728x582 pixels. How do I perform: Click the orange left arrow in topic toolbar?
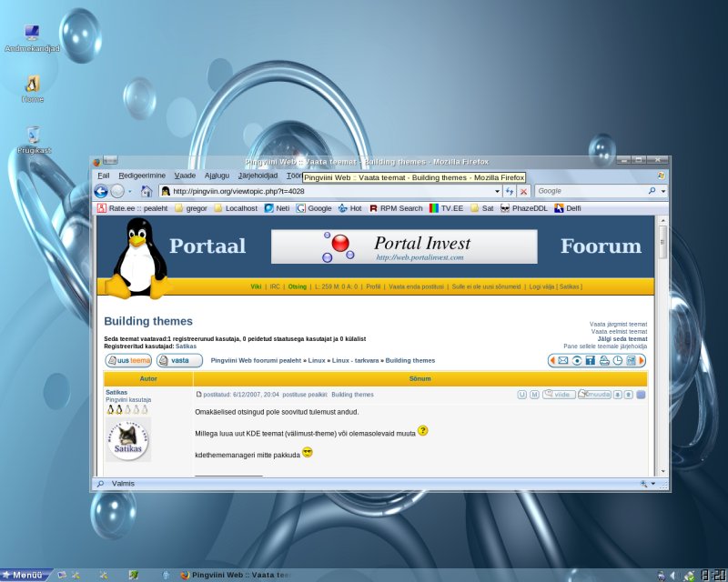(x=552, y=361)
